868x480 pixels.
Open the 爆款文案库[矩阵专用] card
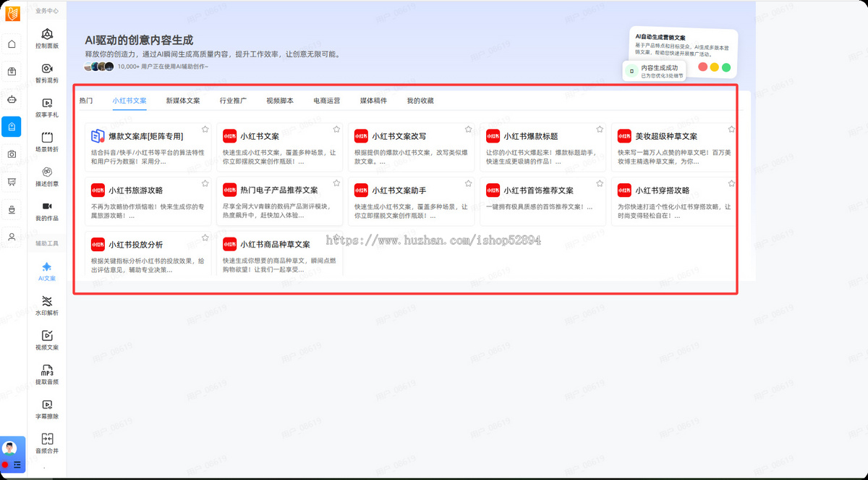[148, 147]
